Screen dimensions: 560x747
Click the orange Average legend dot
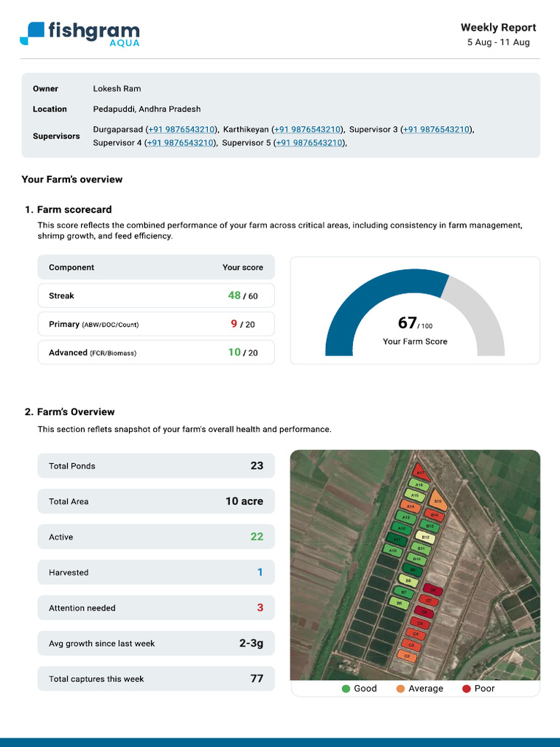[400, 689]
